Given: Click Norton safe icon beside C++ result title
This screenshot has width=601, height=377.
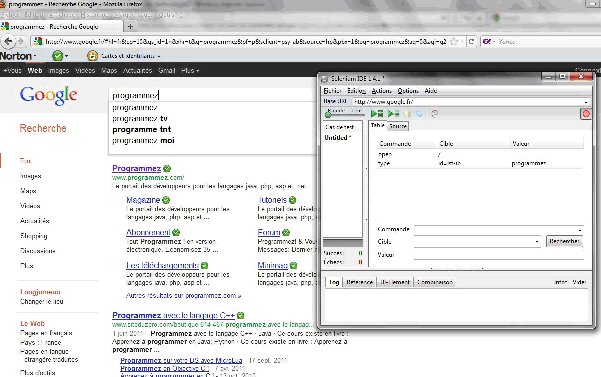Looking at the screenshot, I should [x=241, y=315].
